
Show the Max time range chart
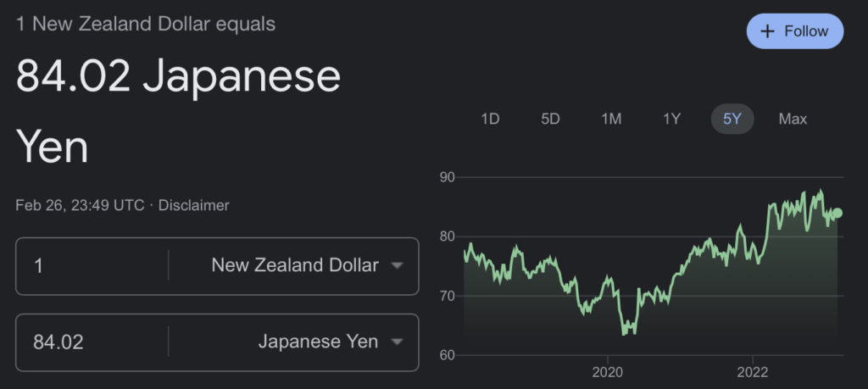793,119
